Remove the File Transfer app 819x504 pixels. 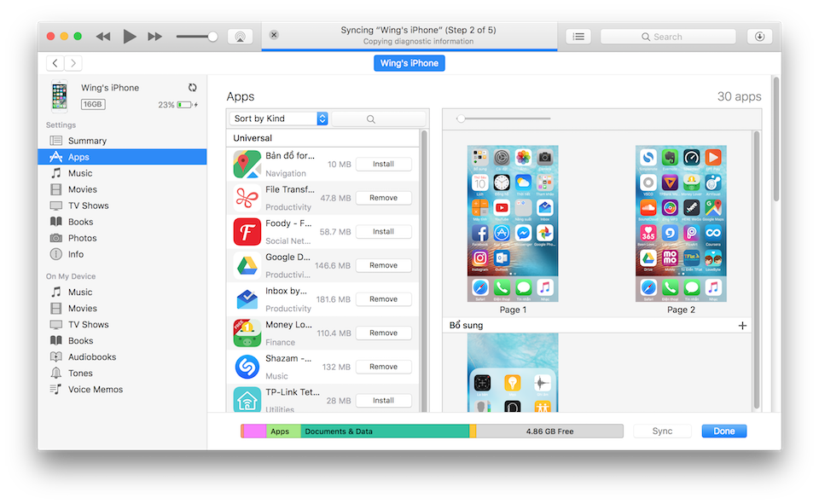coord(383,198)
